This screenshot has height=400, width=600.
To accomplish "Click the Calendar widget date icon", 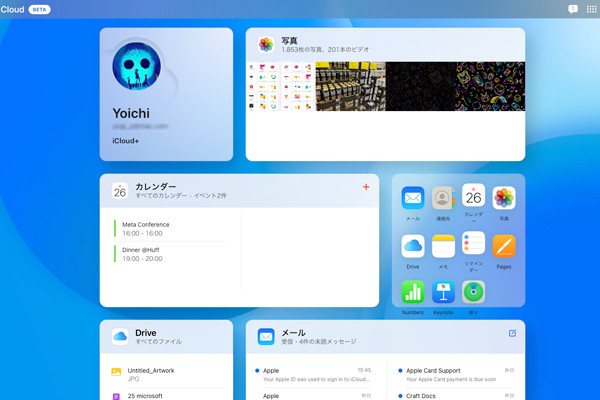I will (120, 191).
